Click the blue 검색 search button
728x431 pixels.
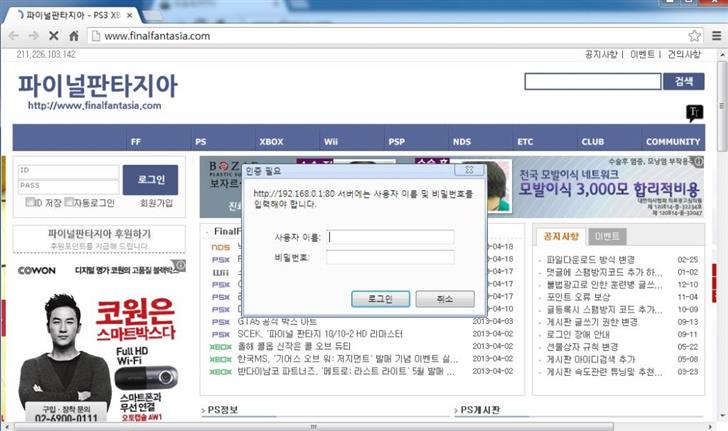pos(683,82)
